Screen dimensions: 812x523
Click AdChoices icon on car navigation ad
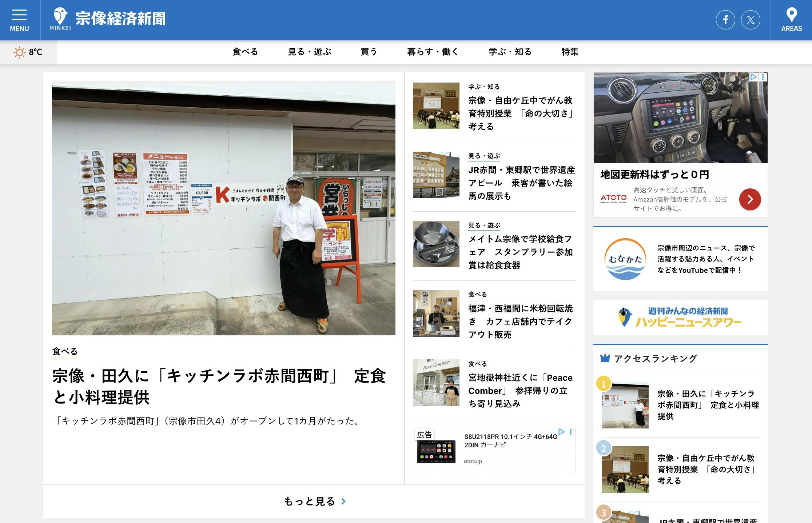click(x=562, y=432)
